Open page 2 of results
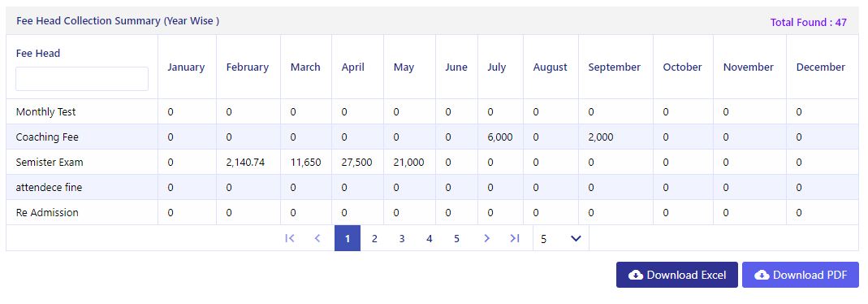 [x=374, y=239]
